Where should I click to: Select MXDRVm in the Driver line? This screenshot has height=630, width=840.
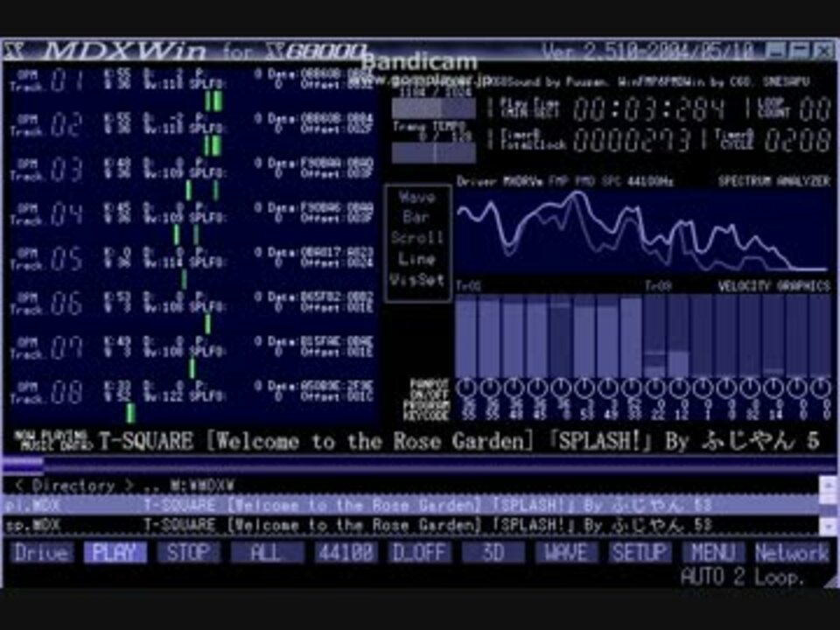523,182
